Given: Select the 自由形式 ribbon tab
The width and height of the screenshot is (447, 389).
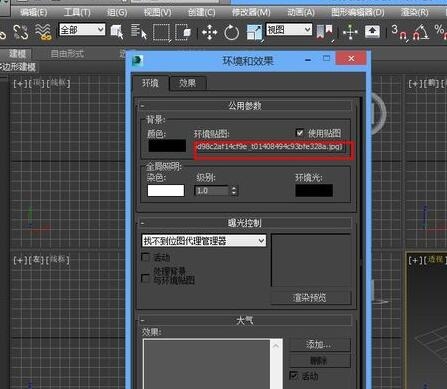Looking at the screenshot, I should coord(67,54).
